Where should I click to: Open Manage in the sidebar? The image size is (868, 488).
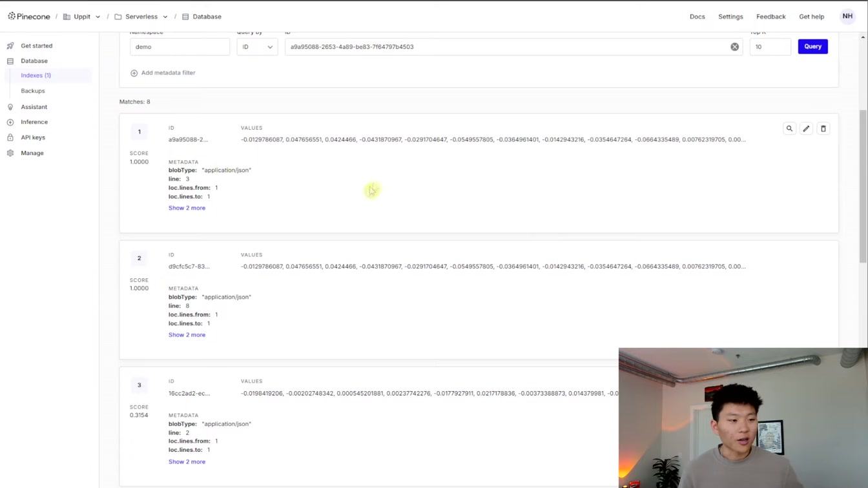click(x=32, y=153)
